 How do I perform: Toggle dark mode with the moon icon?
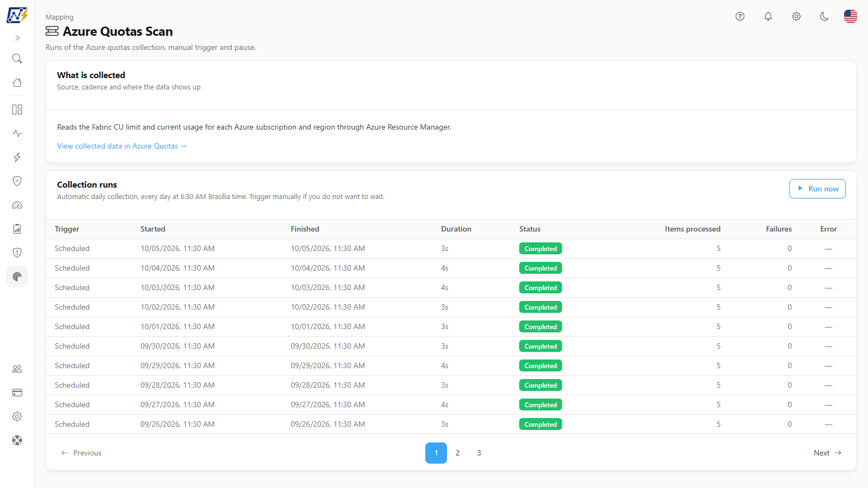(x=825, y=16)
